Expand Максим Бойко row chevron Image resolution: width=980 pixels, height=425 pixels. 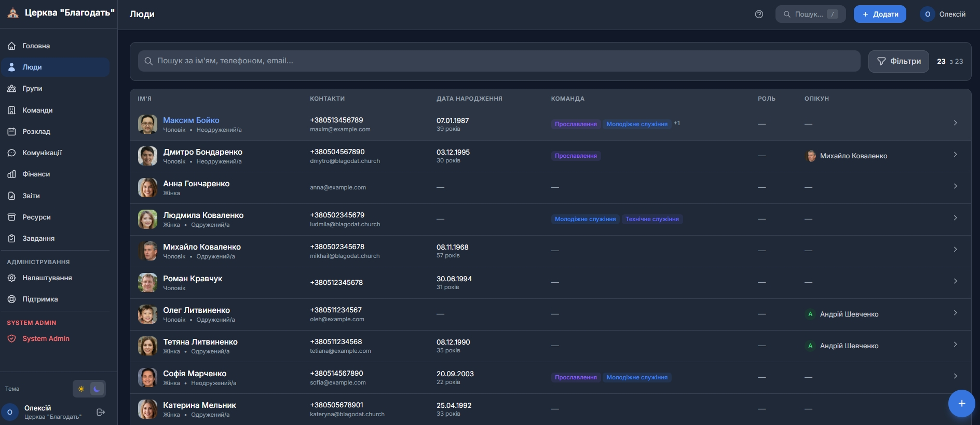point(955,123)
